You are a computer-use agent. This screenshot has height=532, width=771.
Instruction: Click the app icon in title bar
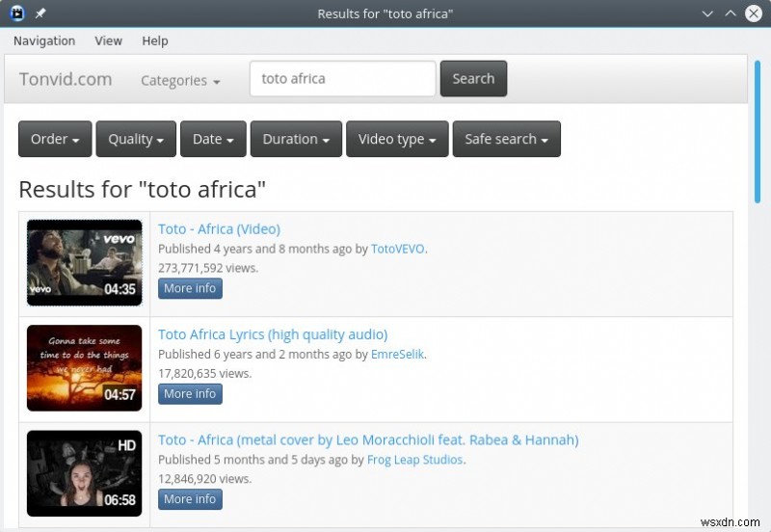point(17,13)
